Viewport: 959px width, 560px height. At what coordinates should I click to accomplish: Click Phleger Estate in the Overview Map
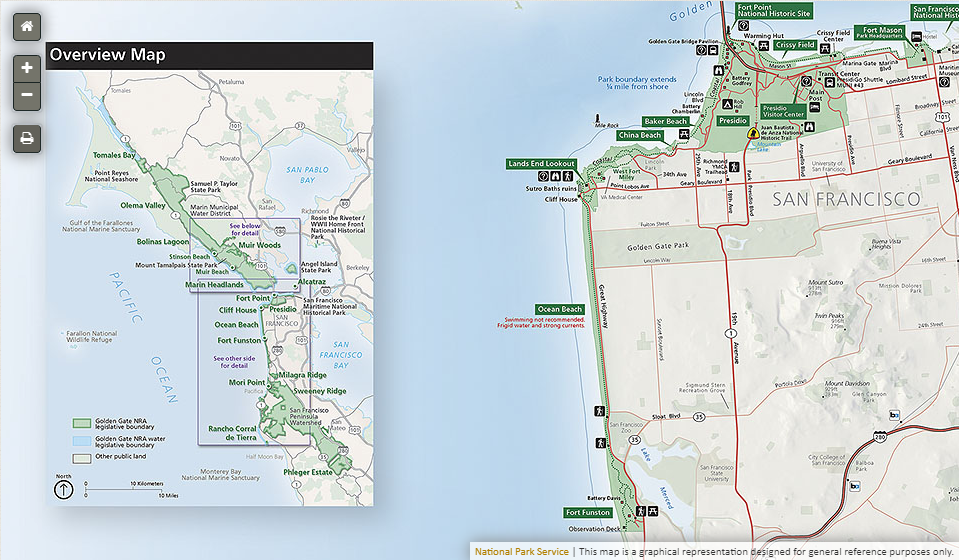[x=308, y=472]
